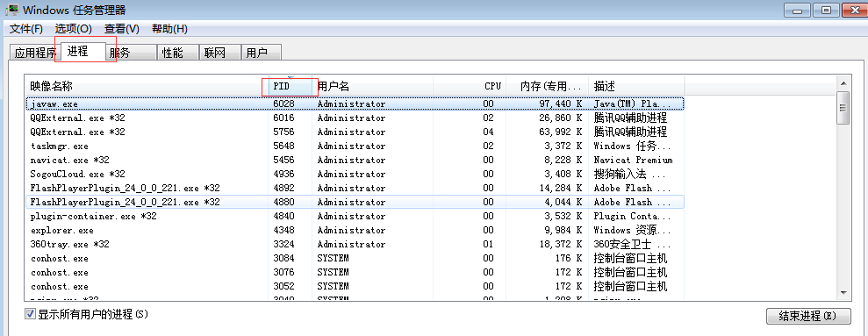Click the Windows 资源... description cell
868x336 pixels.
(x=632, y=230)
